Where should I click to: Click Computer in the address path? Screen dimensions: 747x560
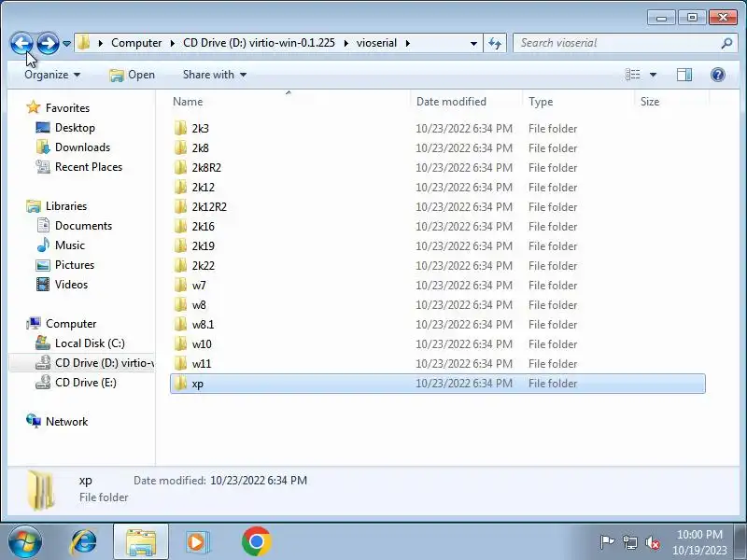(136, 43)
